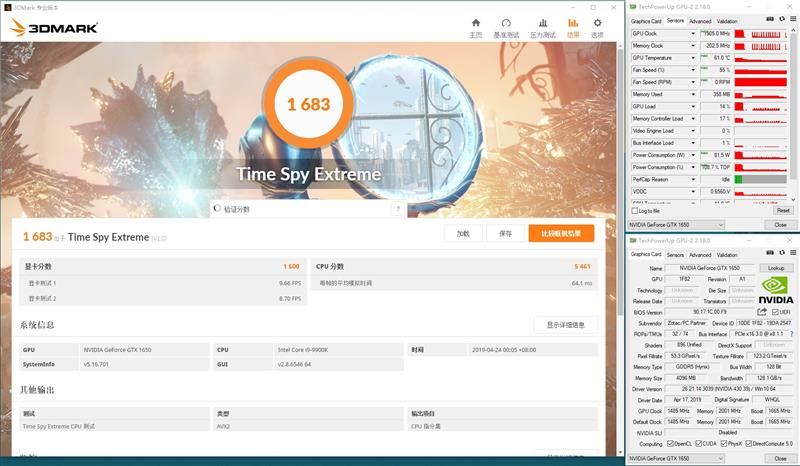Open the 3DMark Options gear icon
Viewport: 800px width, 466px height.
597,23
